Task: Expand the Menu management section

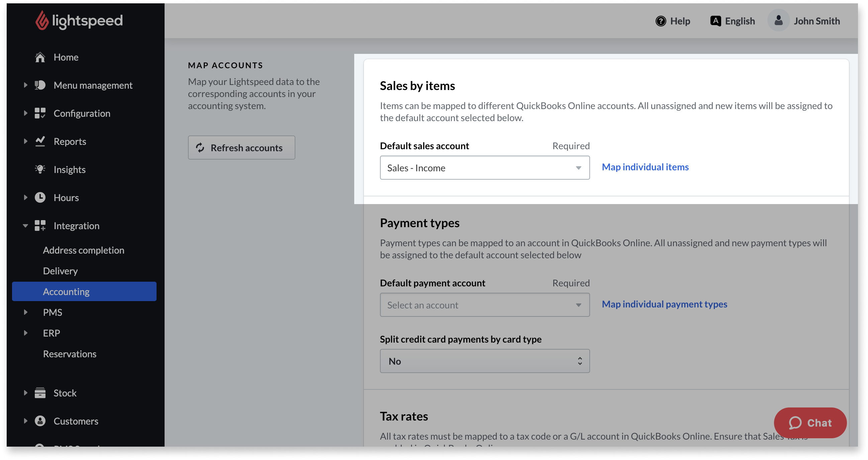Action: (25, 85)
